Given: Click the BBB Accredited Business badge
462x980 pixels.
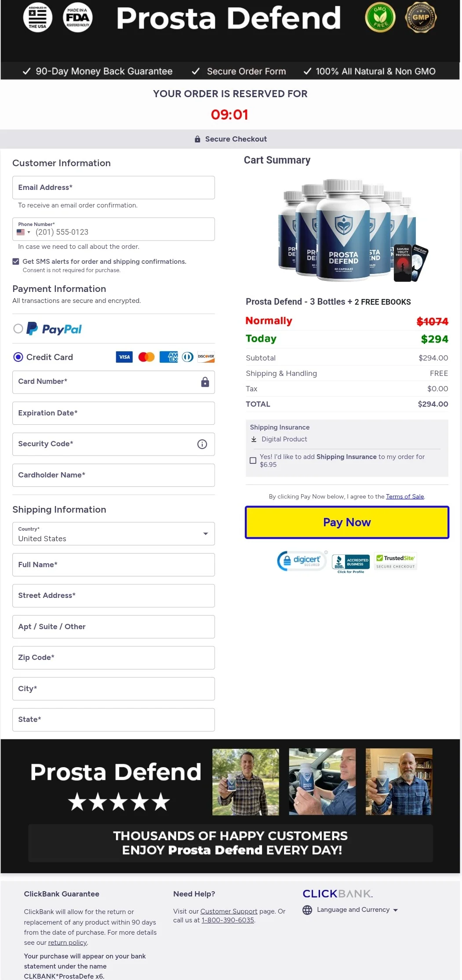Looking at the screenshot, I should (350, 562).
